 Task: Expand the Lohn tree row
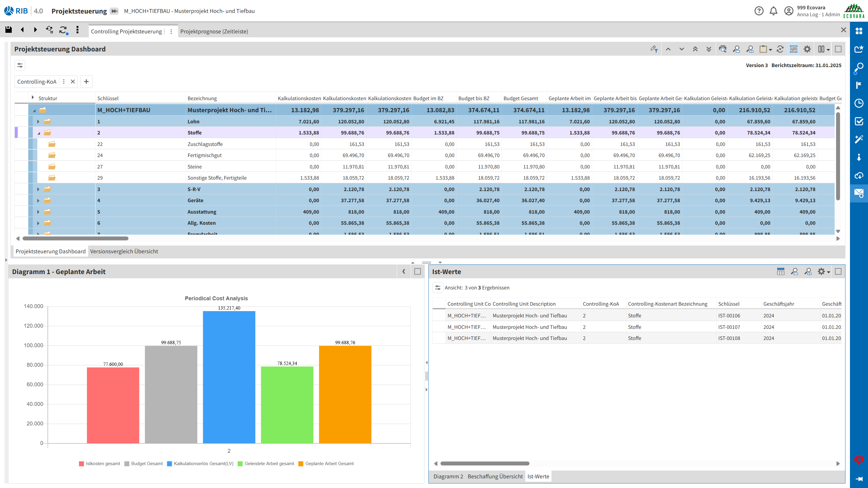coord(38,122)
